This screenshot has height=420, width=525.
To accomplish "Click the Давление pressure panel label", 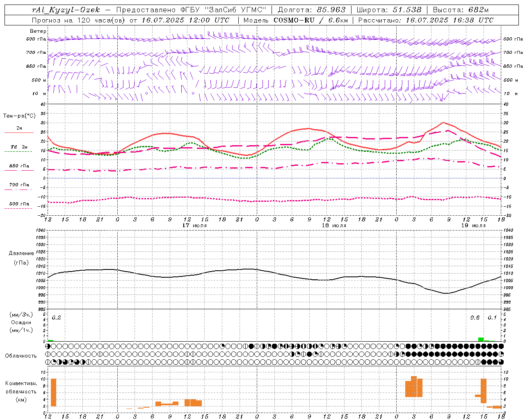I will [x=21, y=253].
